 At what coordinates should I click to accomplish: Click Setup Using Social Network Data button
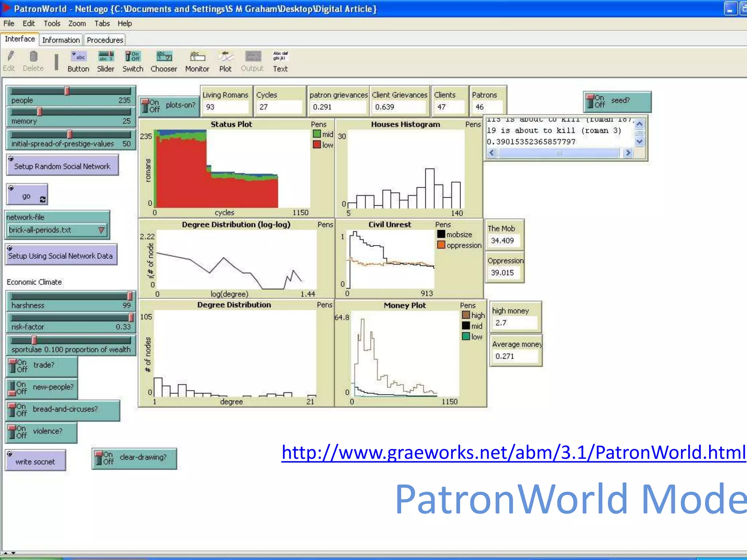(x=61, y=254)
